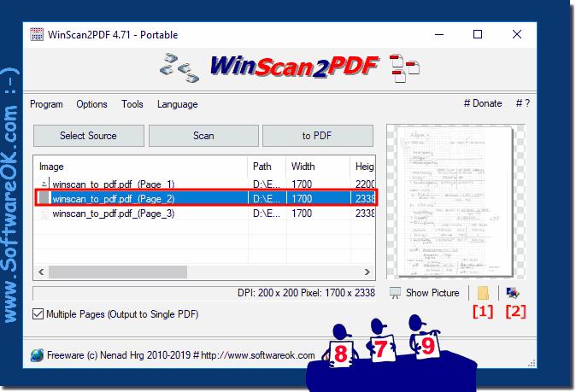Sort list by Path column header
576x392 pixels.
tap(267, 167)
